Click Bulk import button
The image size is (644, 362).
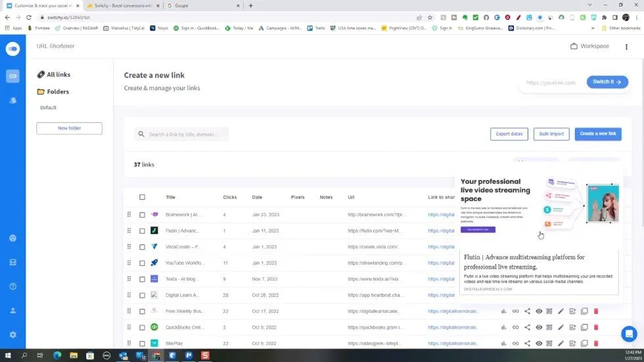pyautogui.click(x=551, y=134)
